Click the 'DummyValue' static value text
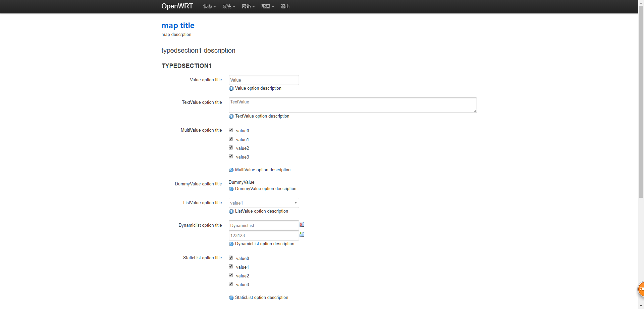The width and height of the screenshot is (644, 309). [x=241, y=182]
